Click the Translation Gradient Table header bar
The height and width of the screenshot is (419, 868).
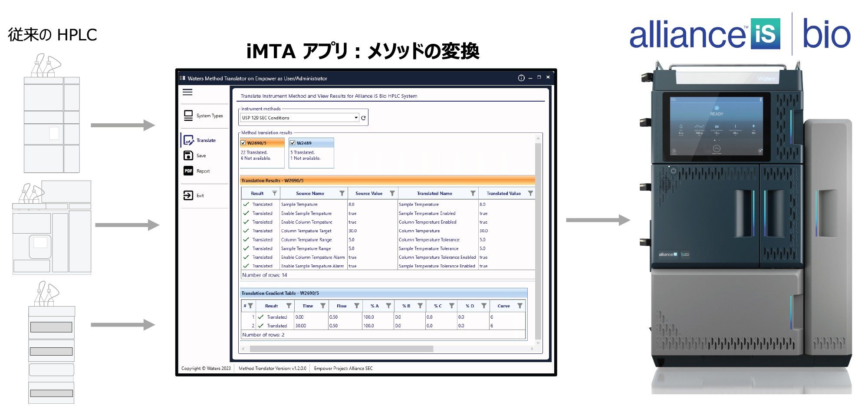coord(384,293)
